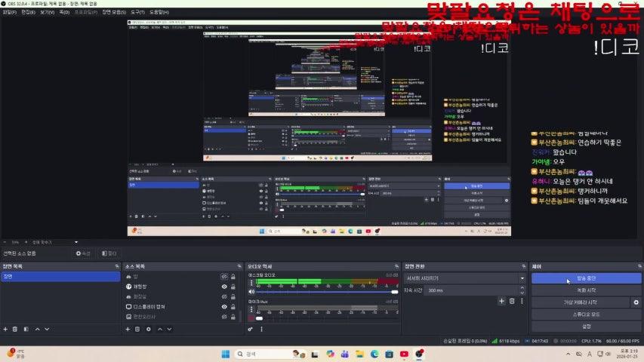Toggle the lock on the 채팅창 source
Screen dimensions: 644x362
233,287
